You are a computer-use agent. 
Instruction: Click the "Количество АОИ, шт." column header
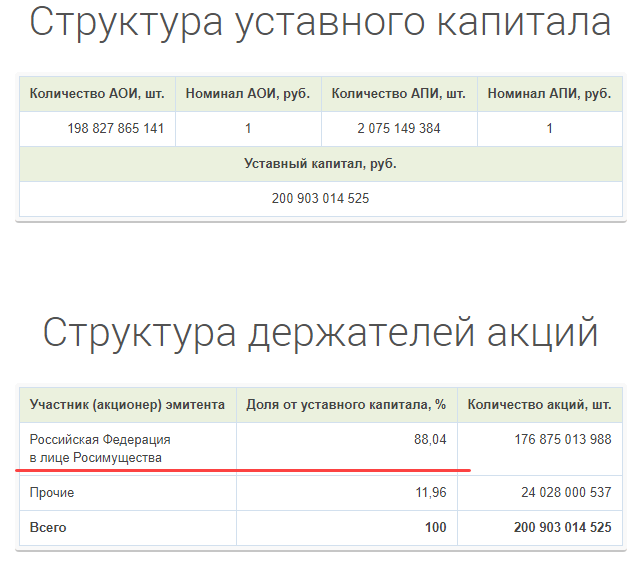point(97,94)
